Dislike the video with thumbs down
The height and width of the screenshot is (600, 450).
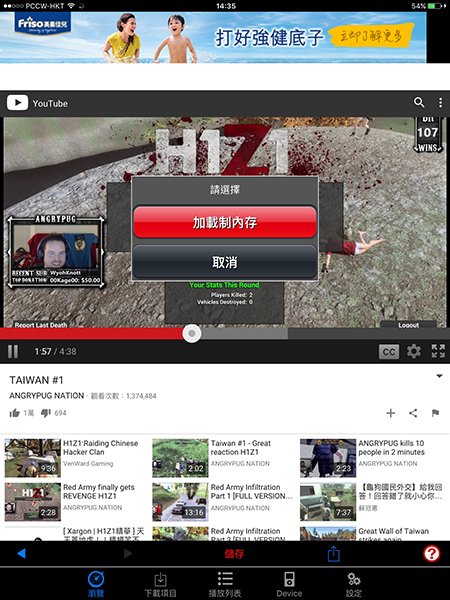[46, 413]
